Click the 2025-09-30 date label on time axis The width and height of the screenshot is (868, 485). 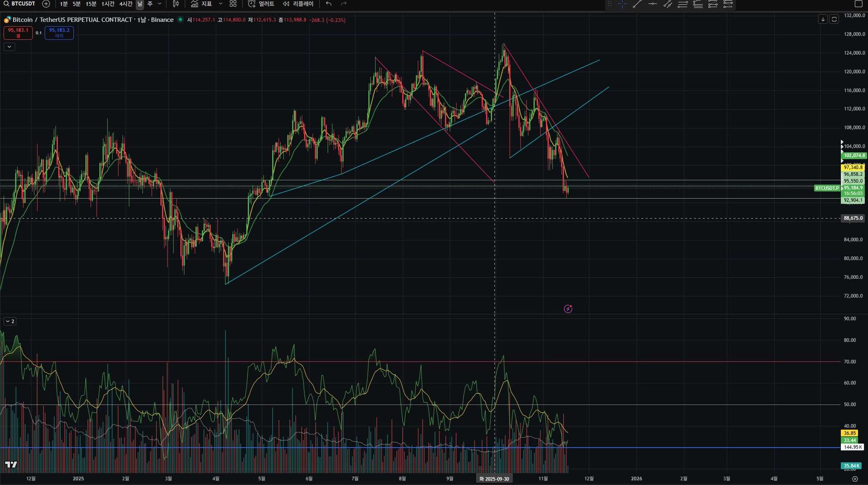pos(494,479)
